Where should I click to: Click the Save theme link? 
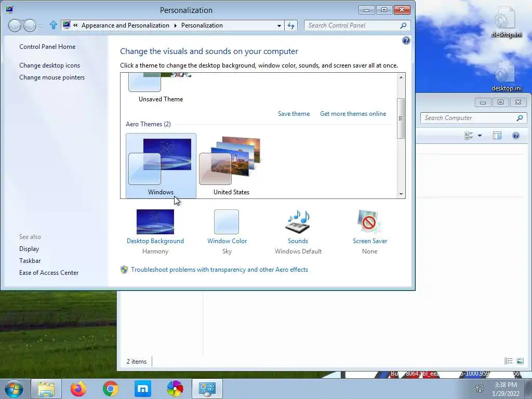click(x=294, y=114)
